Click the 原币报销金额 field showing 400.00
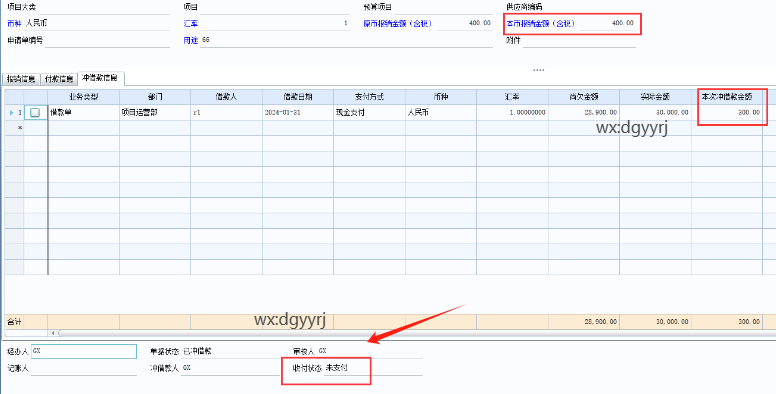 point(465,23)
